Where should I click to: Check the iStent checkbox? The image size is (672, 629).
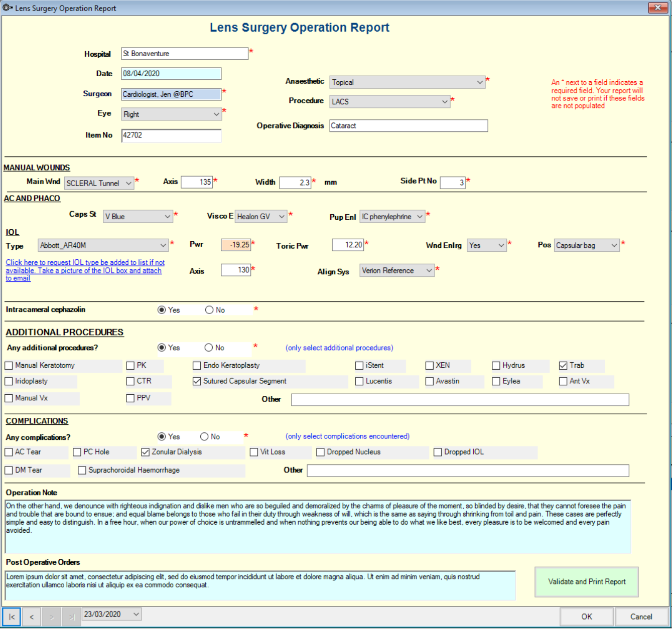359,366
